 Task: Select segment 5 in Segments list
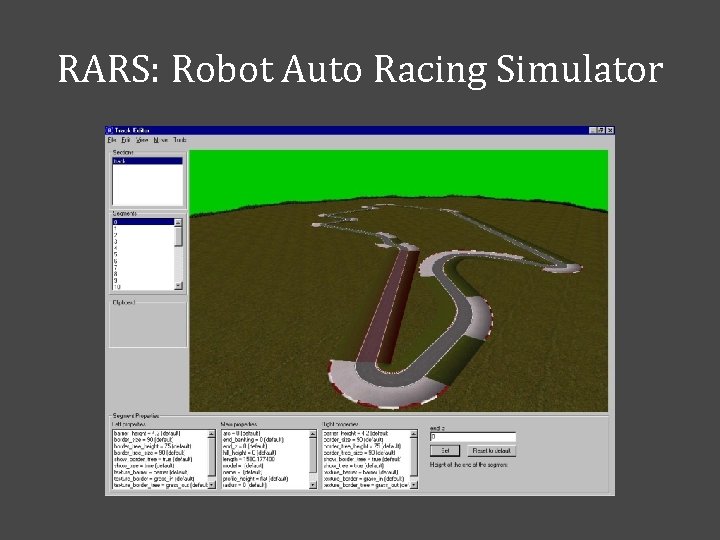[x=143, y=254]
